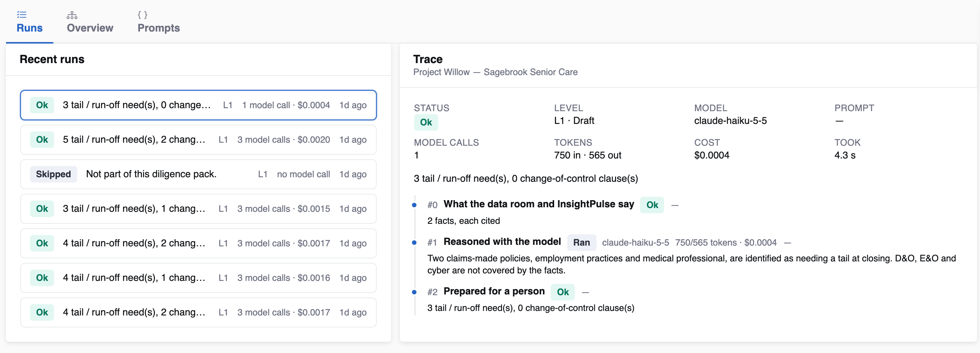Select run costing $0.0015
The width and height of the screenshot is (980, 353).
(x=198, y=209)
